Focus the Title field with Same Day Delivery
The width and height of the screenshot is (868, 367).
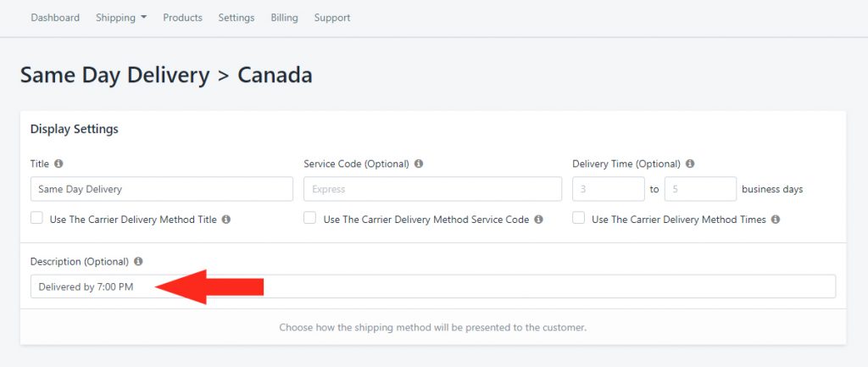coord(162,189)
